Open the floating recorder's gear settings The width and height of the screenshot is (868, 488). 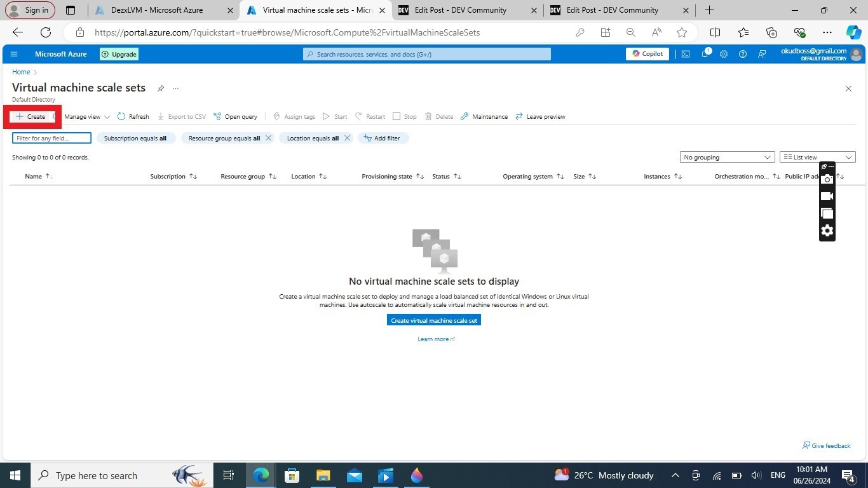827,231
